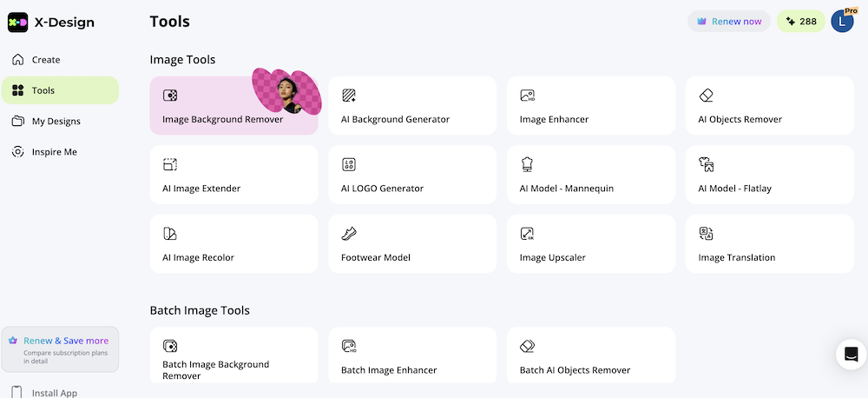Open the profile avatar with Pro badge
The width and height of the screenshot is (868, 398).
843,21
